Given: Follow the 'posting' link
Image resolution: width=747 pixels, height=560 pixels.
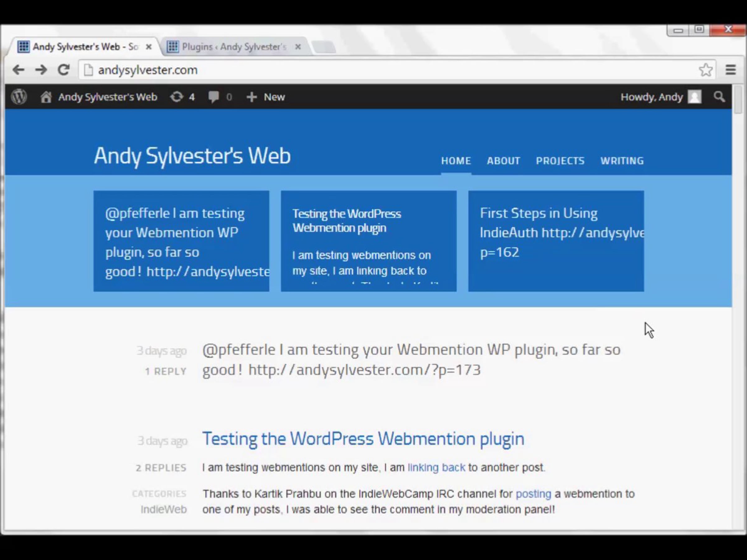Looking at the screenshot, I should (533, 494).
